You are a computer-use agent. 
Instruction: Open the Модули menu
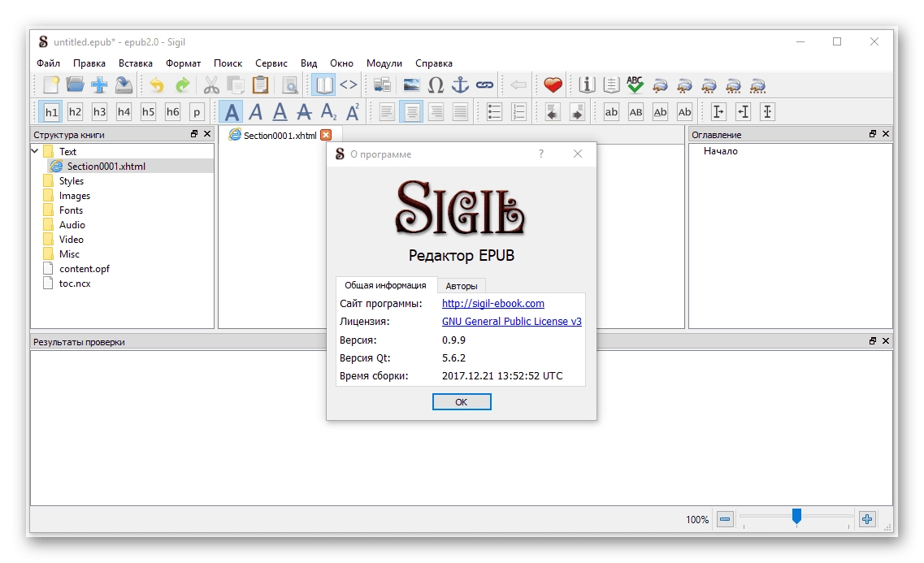click(384, 63)
